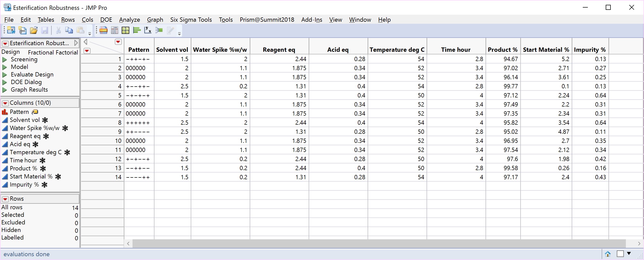Open the Analyze menu
This screenshot has height=260, width=644.
tap(130, 20)
